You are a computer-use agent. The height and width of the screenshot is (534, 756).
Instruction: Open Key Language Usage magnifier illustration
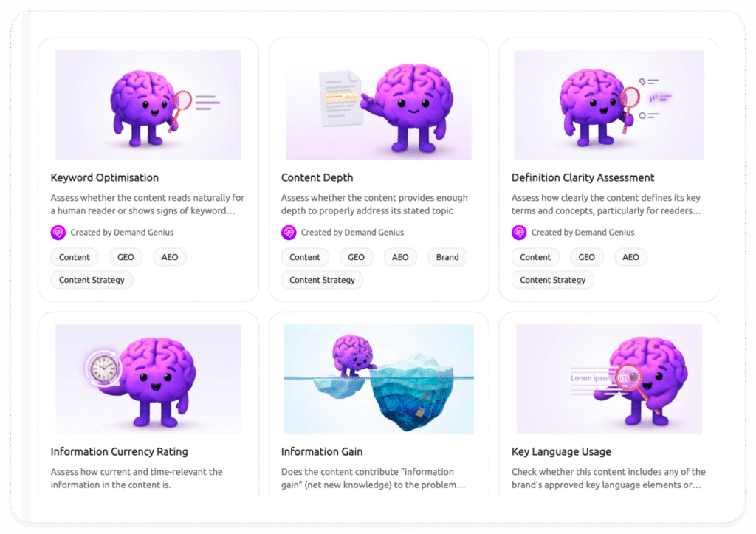(609, 379)
